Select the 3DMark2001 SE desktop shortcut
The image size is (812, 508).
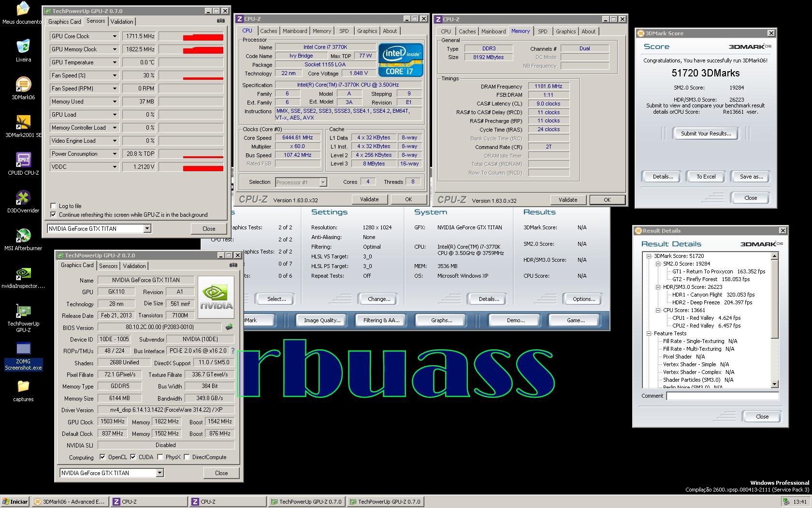(x=23, y=126)
